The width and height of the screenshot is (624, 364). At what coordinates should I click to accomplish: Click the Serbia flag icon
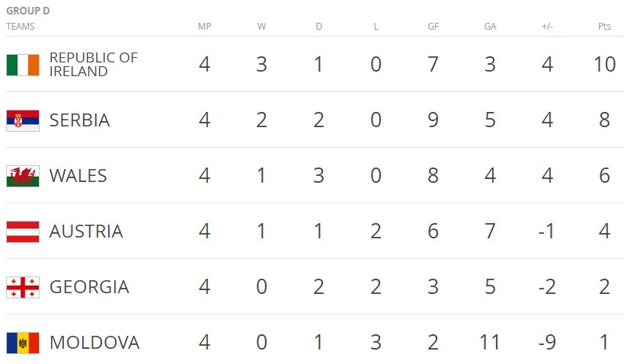pyautogui.click(x=23, y=120)
